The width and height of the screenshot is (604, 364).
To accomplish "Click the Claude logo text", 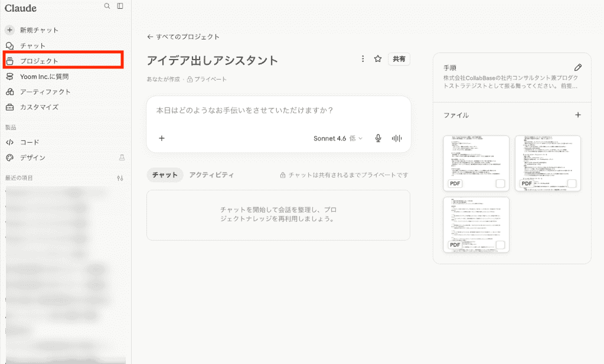I will point(21,8).
